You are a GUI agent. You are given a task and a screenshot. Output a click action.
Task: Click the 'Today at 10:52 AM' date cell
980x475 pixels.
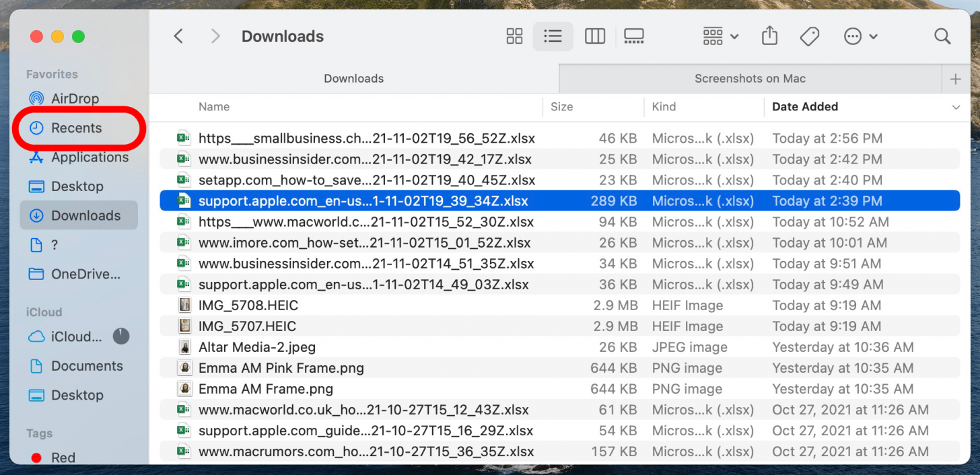pyautogui.click(x=831, y=222)
